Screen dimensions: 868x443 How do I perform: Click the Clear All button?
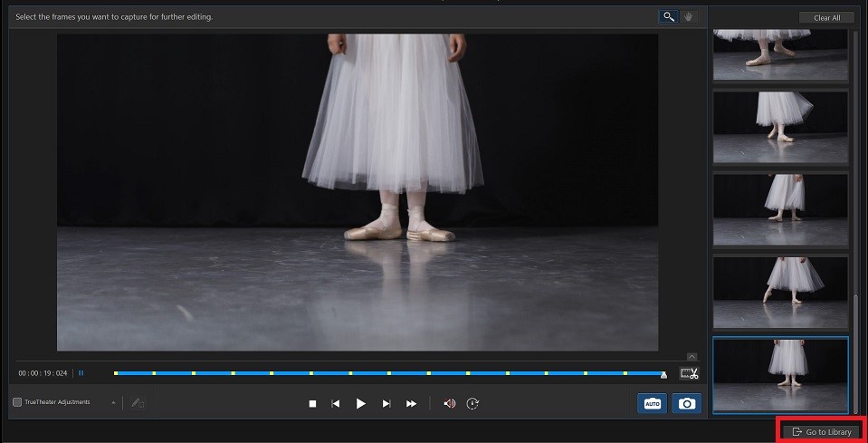coord(826,17)
